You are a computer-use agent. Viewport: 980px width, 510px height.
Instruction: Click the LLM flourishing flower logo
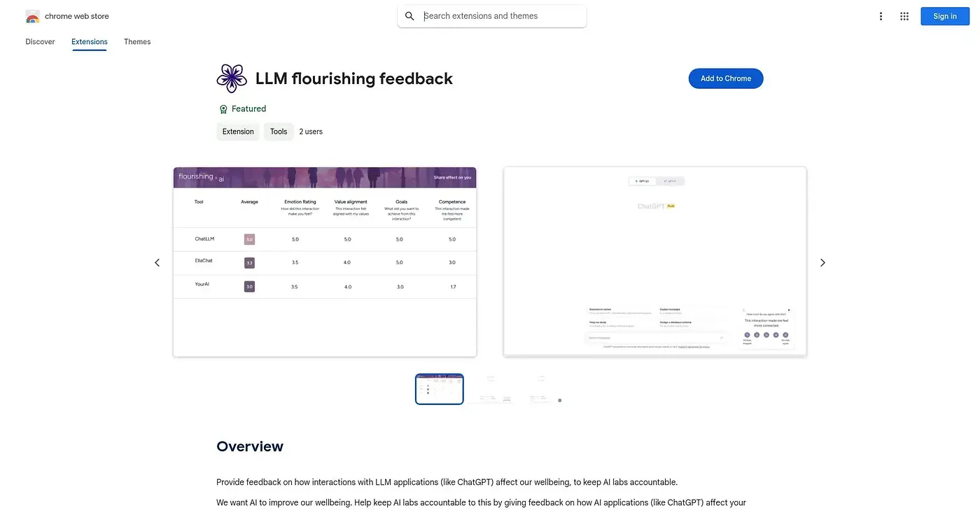[x=232, y=78]
